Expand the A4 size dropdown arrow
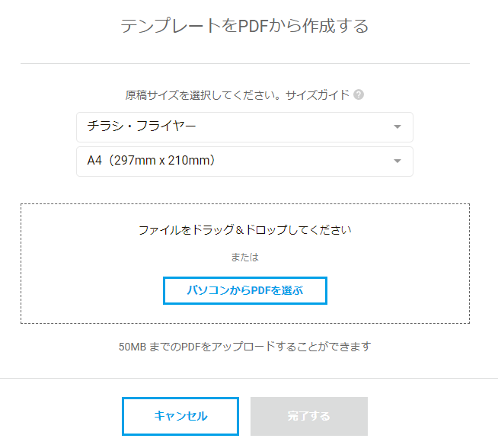This screenshot has width=498, height=448. 397,161
